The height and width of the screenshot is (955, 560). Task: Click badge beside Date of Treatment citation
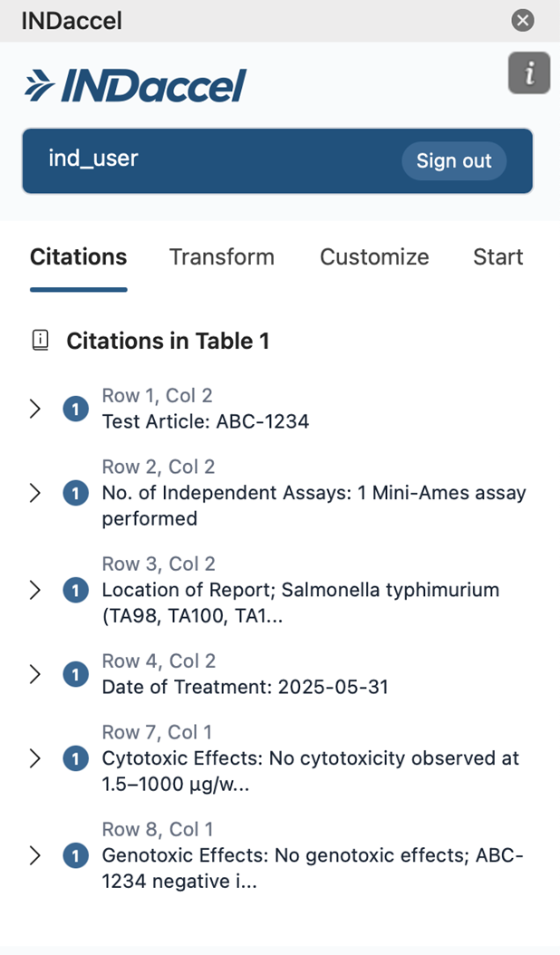75,674
